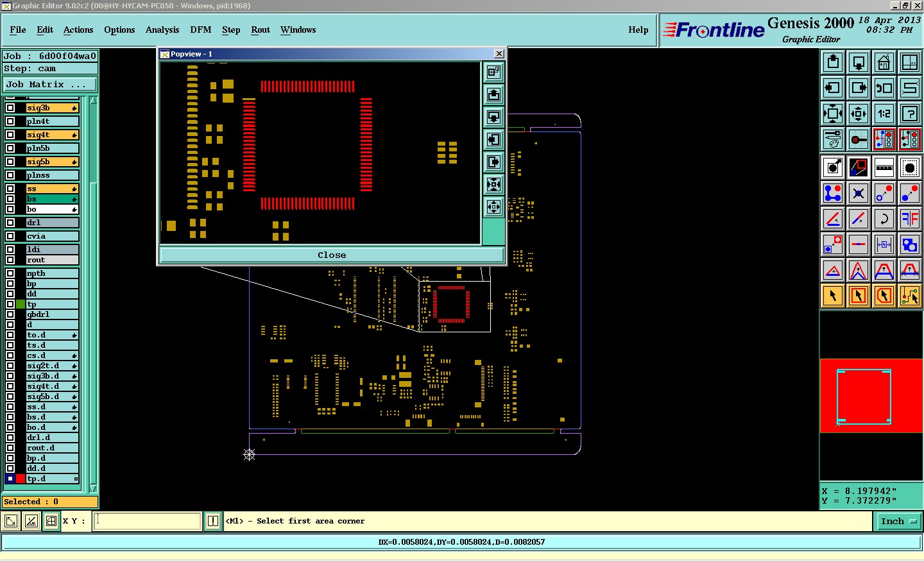This screenshot has height=562, width=924.
Task: Click the green color swatch of tp layer
Action: (x=21, y=304)
